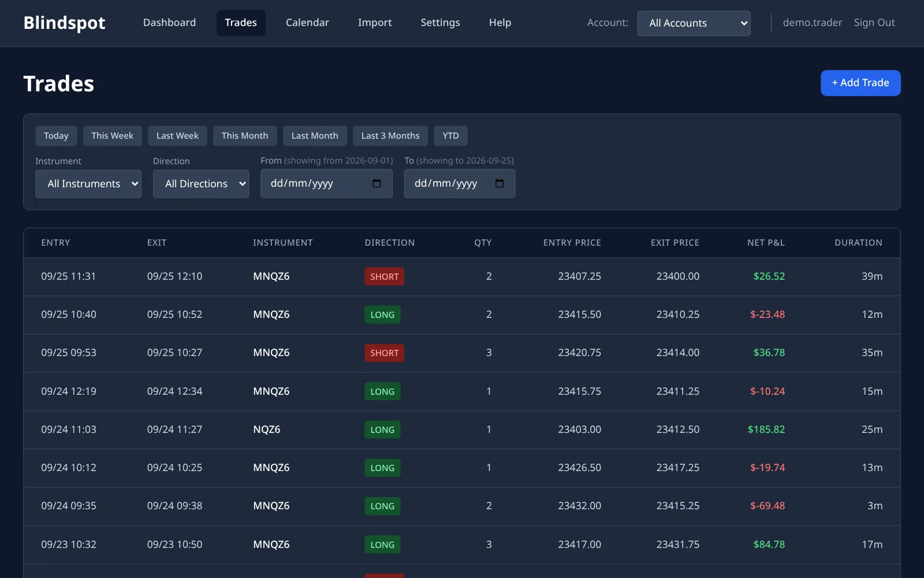Apply the Last Week filter
This screenshot has width=924, height=578.
177,136
